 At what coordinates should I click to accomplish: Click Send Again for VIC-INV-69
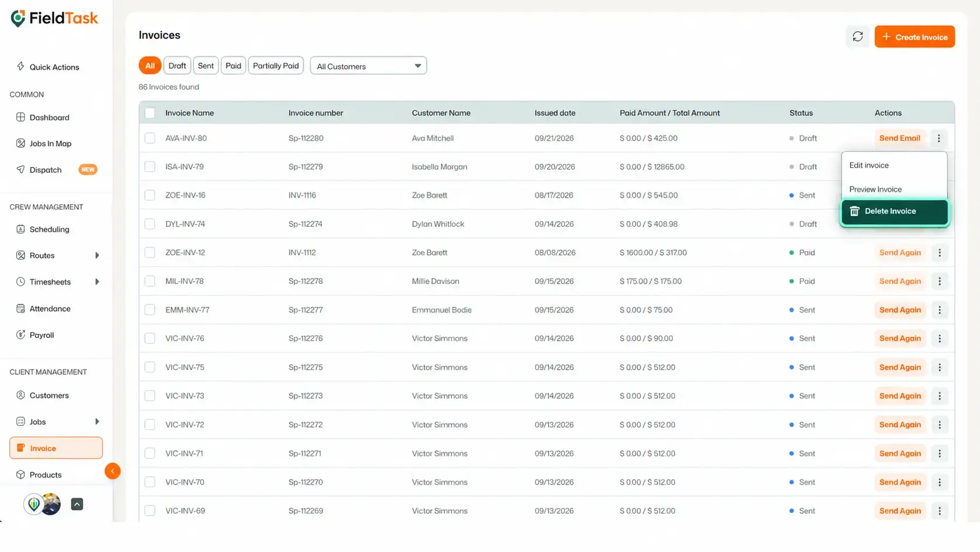(900, 511)
